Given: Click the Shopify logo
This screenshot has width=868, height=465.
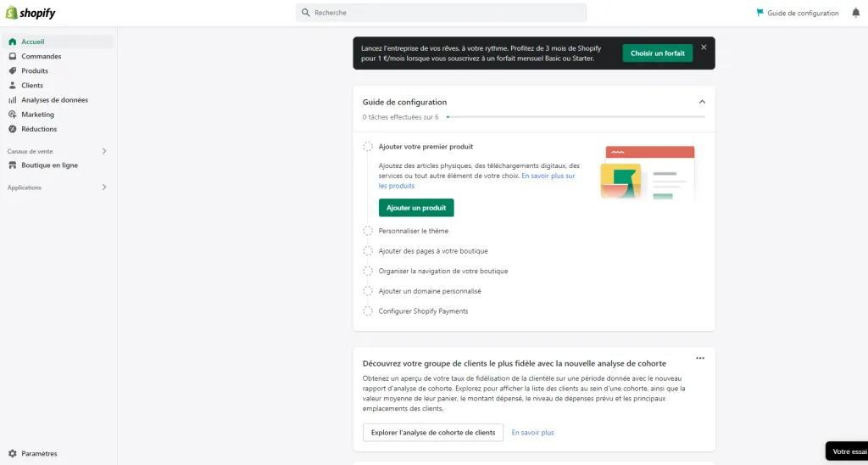Looking at the screenshot, I should pyautogui.click(x=31, y=13).
